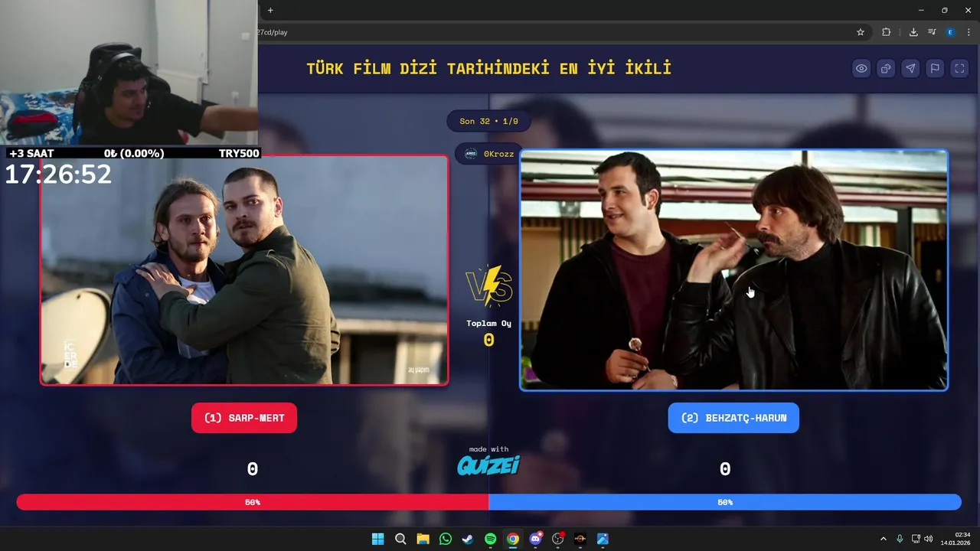Open Steam from the taskbar
The width and height of the screenshot is (980, 551).
pos(468,539)
